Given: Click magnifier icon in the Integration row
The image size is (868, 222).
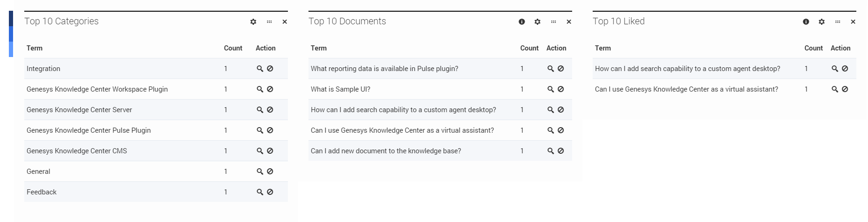Looking at the screenshot, I should 260,69.
